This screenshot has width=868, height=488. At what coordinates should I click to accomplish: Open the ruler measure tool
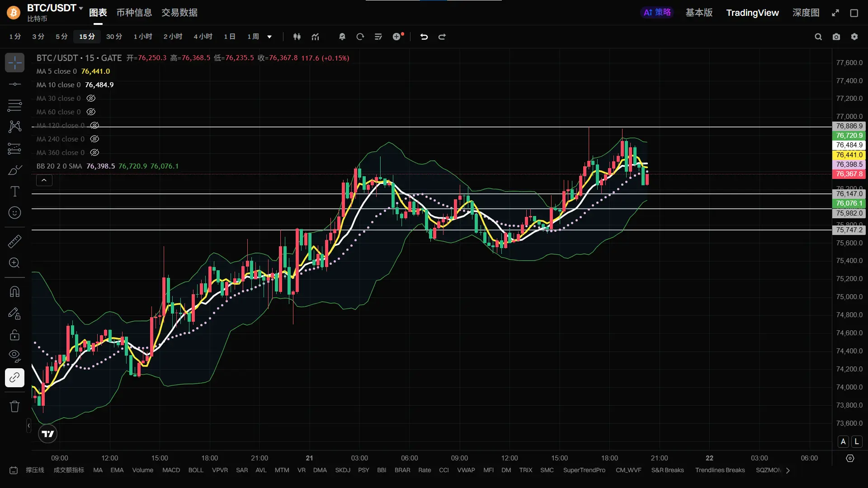coord(14,242)
